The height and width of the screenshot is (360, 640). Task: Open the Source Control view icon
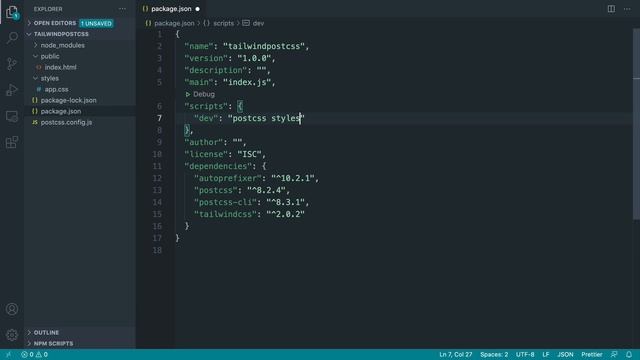click(12, 64)
